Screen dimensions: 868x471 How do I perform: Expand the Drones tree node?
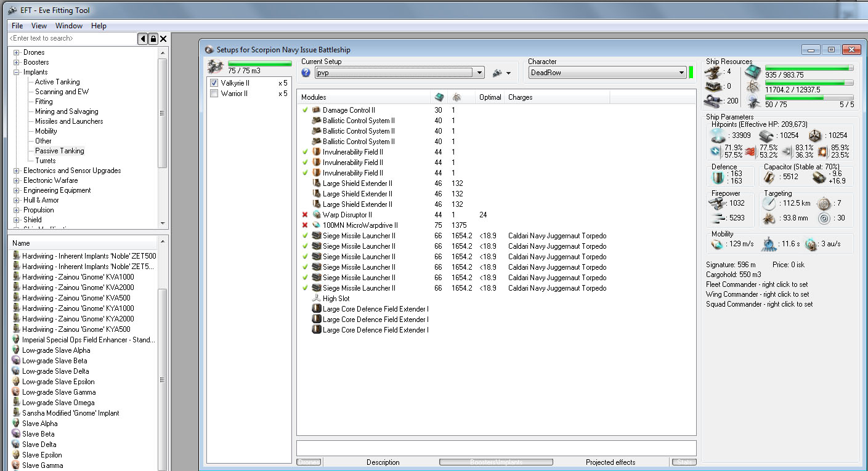tap(17, 52)
